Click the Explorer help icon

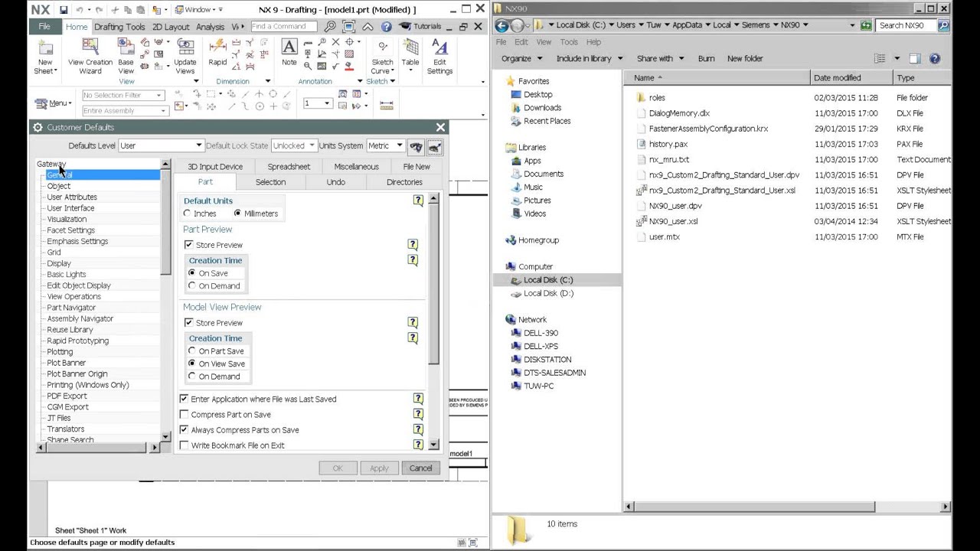tap(935, 58)
